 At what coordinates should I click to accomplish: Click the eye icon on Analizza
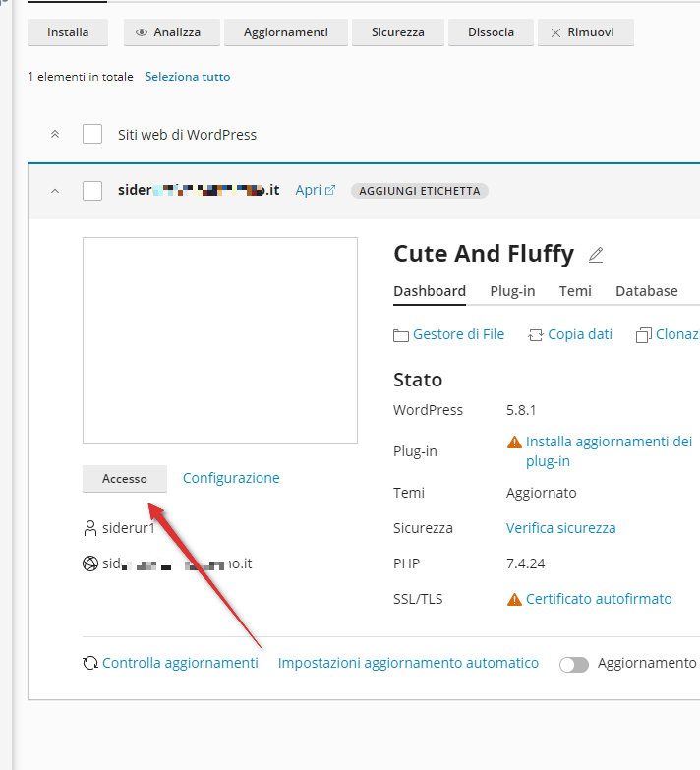(x=142, y=32)
